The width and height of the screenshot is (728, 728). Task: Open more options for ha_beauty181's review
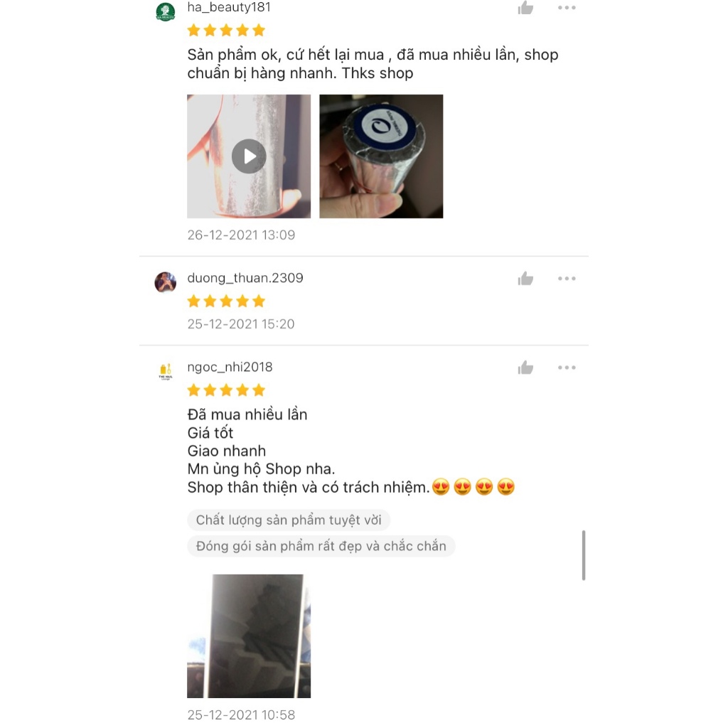(x=567, y=7)
